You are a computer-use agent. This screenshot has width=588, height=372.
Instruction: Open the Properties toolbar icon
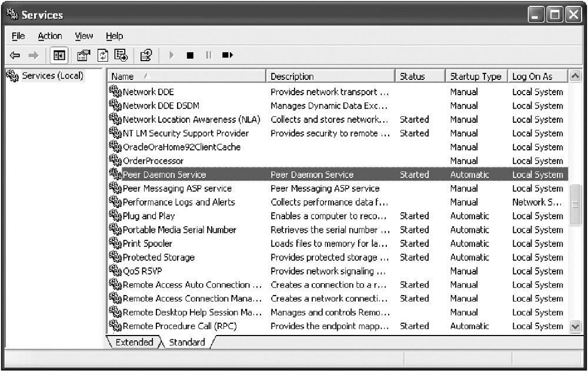coord(84,55)
